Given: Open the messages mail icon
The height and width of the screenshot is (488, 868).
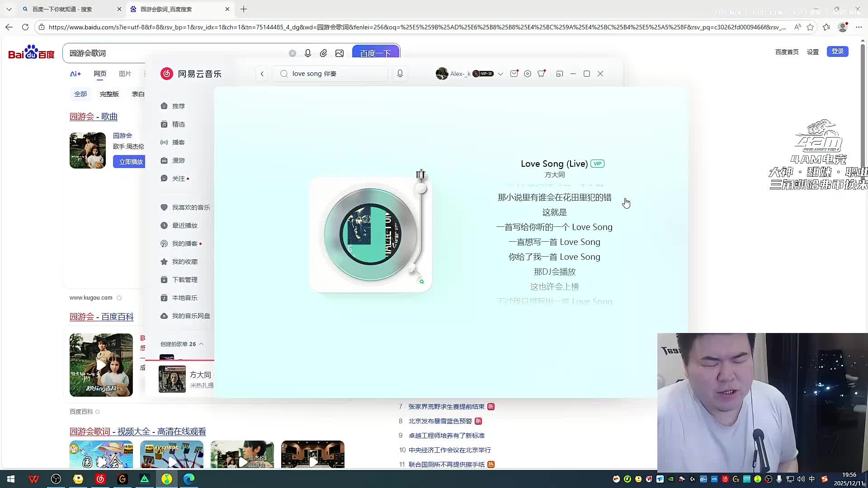Looking at the screenshot, I should pyautogui.click(x=514, y=74).
